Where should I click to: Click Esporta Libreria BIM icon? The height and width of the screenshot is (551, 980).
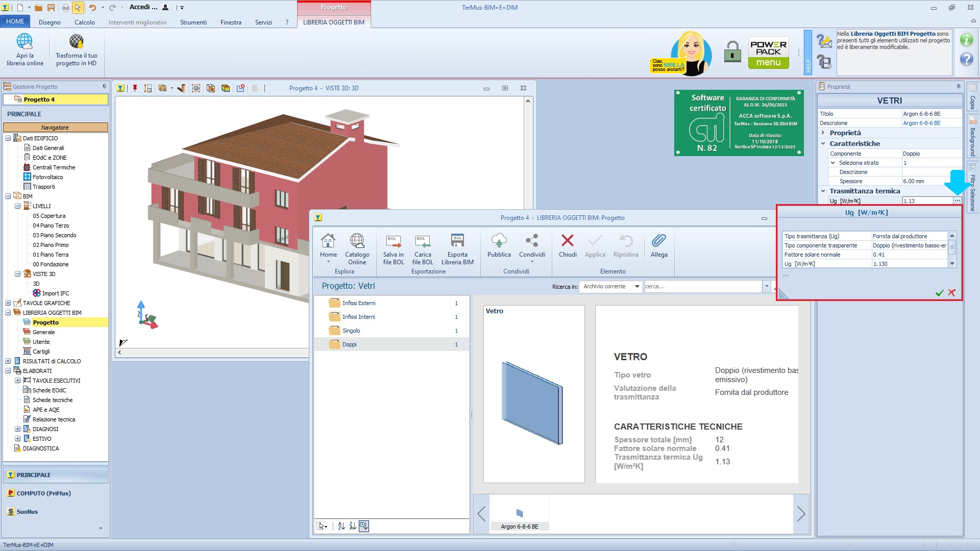click(457, 241)
